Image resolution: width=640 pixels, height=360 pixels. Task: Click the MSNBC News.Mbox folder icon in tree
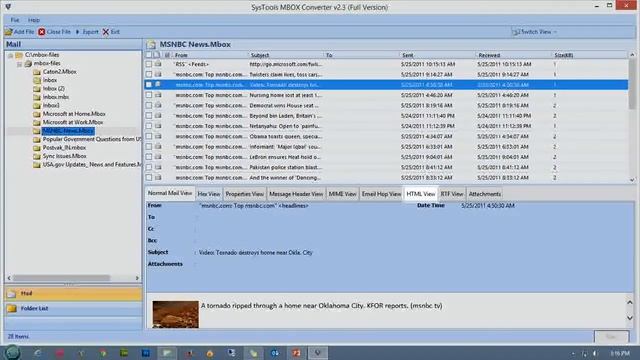click(x=37, y=131)
